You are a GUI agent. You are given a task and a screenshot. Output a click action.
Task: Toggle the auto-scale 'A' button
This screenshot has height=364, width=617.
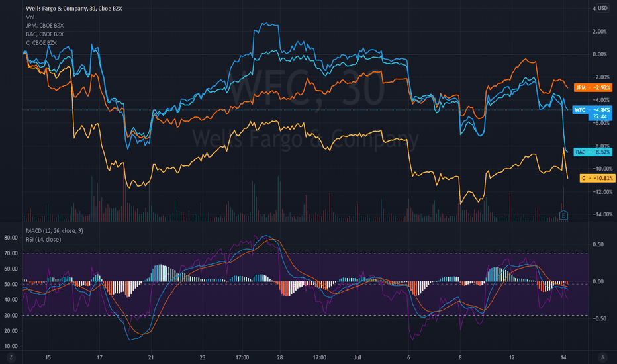(602, 357)
